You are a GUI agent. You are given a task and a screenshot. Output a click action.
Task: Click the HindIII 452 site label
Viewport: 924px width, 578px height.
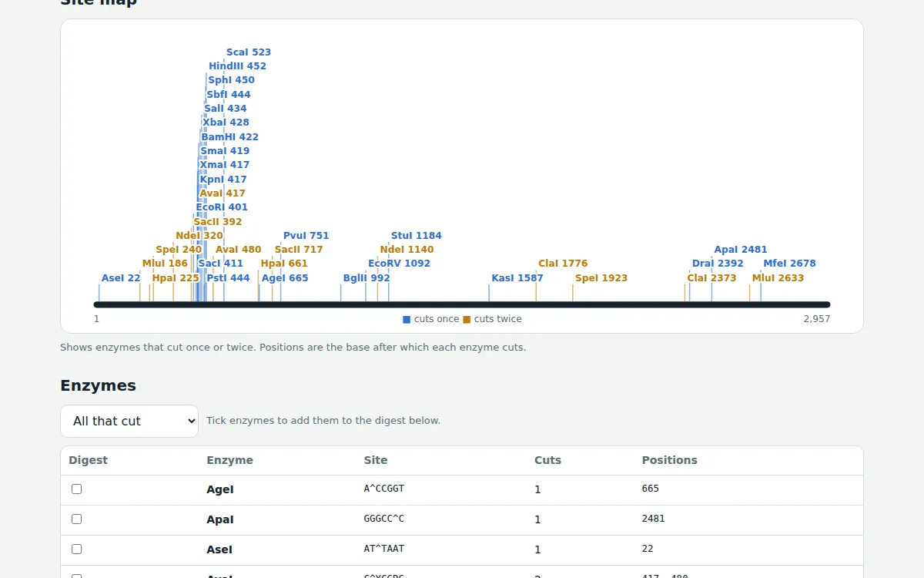tap(238, 66)
